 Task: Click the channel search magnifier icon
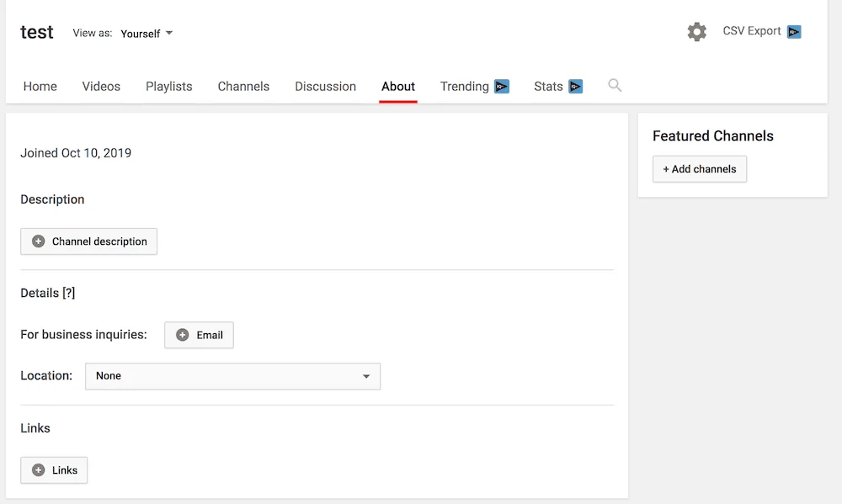pos(615,85)
